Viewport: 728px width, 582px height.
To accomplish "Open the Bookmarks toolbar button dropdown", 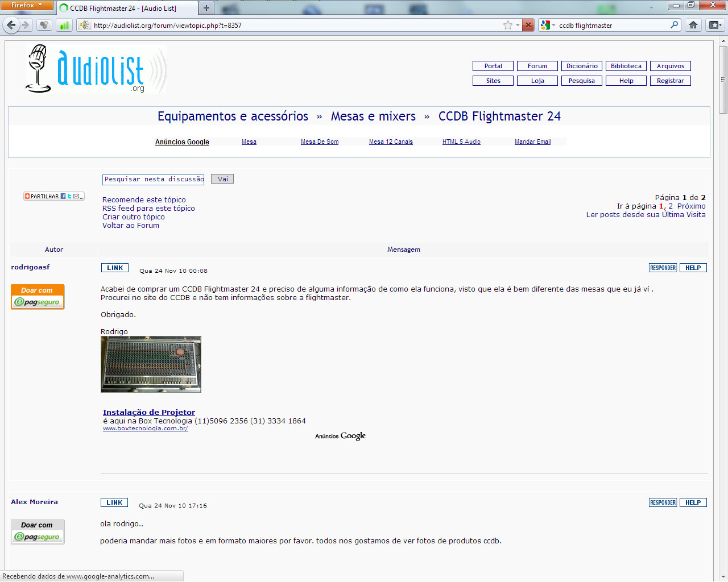I will [715, 25].
